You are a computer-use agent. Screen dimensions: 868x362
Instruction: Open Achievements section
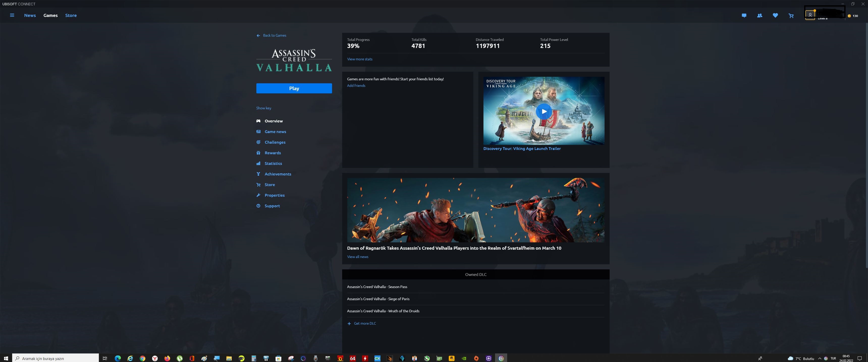278,174
